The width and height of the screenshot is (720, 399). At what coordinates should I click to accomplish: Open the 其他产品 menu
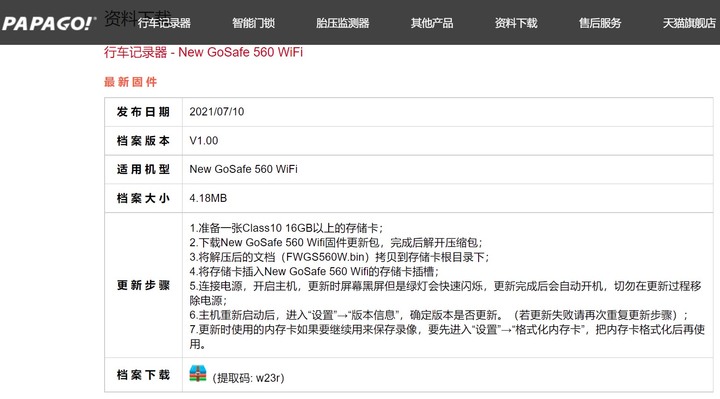click(x=432, y=23)
